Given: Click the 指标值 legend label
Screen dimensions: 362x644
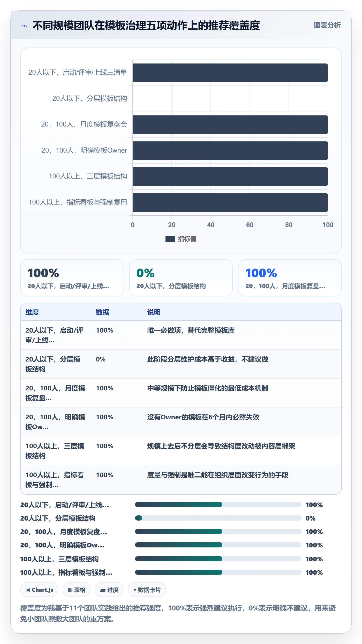Looking at the screenshot, I should pos(187,239).
